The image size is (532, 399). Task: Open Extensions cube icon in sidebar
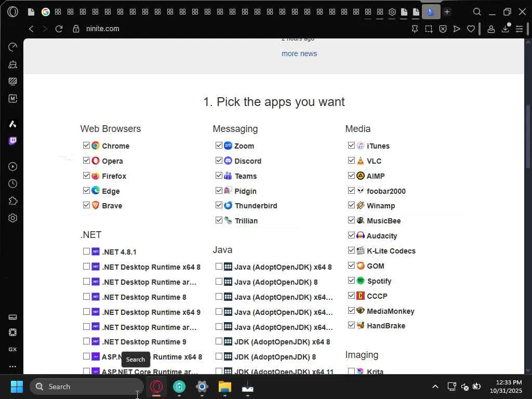pos(12,201)
